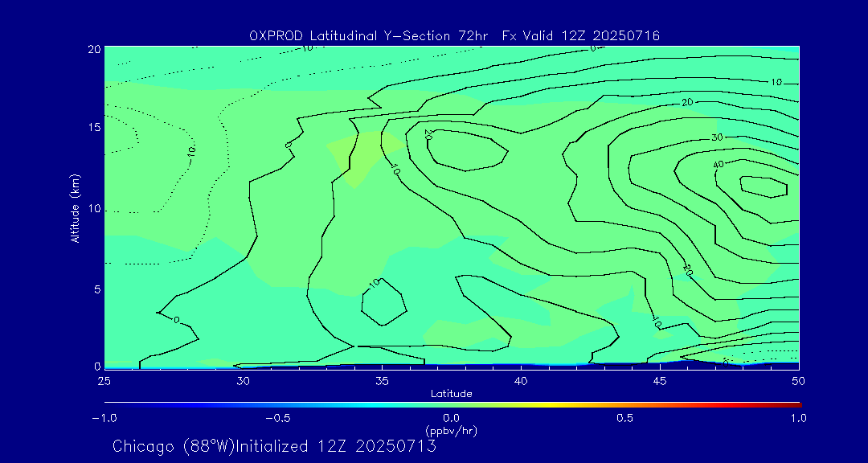Click the x-axis tick label '50'
The height and width of the screenshot is (463, 868).
pyautogui.click(x=799, y=381)
